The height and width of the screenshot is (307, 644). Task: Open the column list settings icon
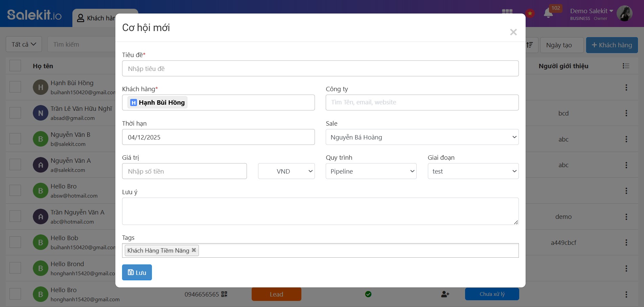(x=626, y=66)
